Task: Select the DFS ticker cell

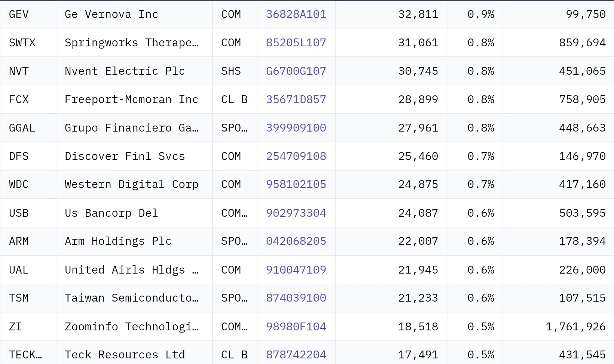Action: pyautogui.click(x=28, y=156)
